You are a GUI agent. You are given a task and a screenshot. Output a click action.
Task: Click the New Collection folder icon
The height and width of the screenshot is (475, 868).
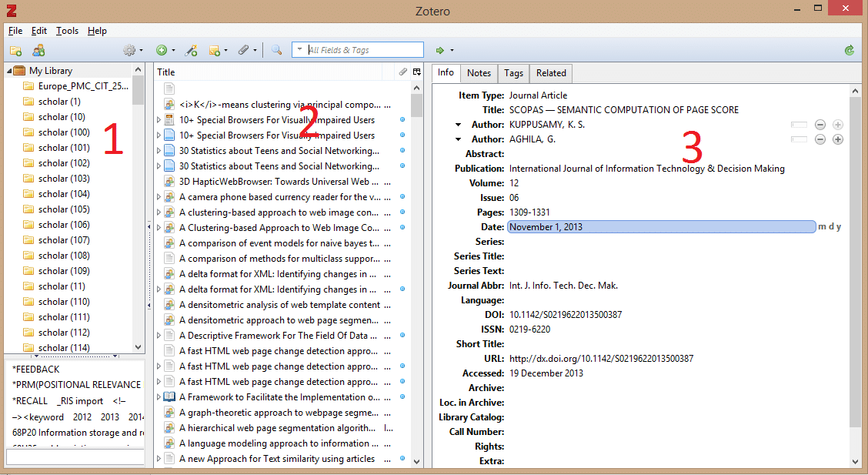pyautogui.click(x=16, y=51)
